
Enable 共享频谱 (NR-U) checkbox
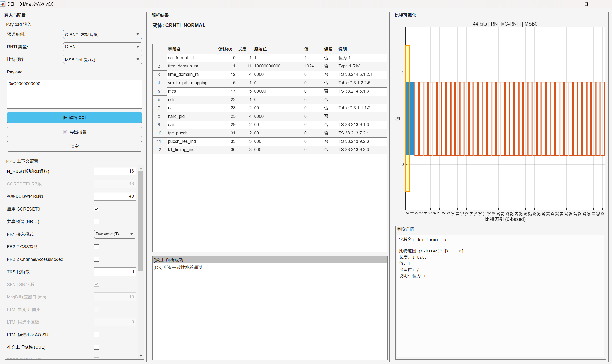pos(96,222)
